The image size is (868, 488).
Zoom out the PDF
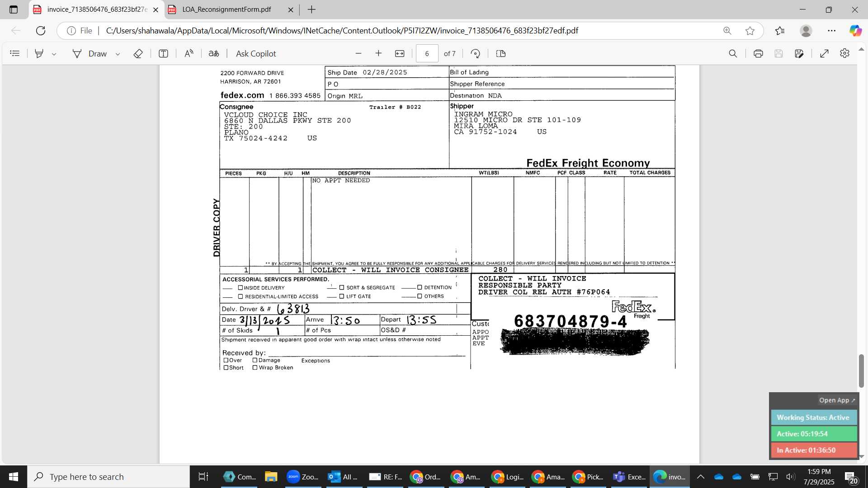tap(359, 53)
